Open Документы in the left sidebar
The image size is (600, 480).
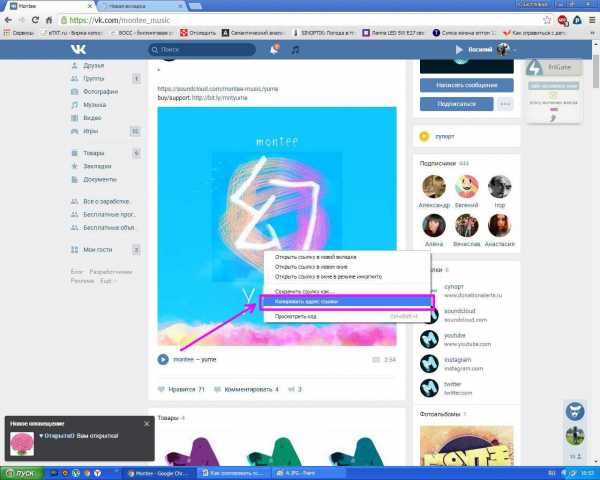99,179
